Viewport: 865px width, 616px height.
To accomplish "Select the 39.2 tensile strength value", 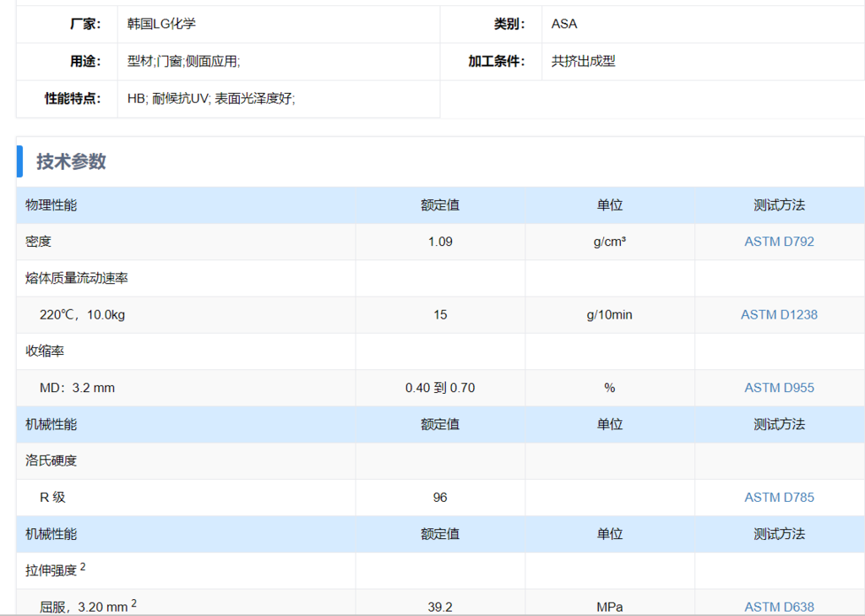I will (440, 607).
